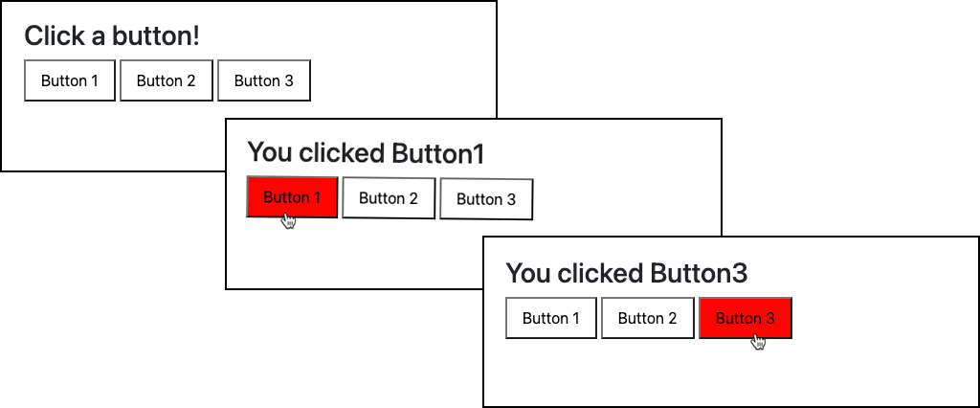Click the exclamation mark in the first heading
This screenshot has width=980, height=408.
[196, 36]
